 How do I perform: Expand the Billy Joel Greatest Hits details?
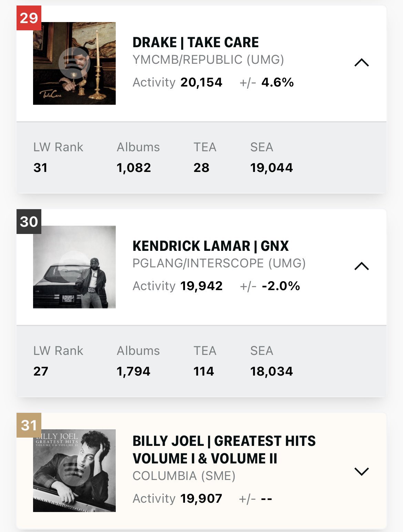pyautogui.click(x=362, y=471)
